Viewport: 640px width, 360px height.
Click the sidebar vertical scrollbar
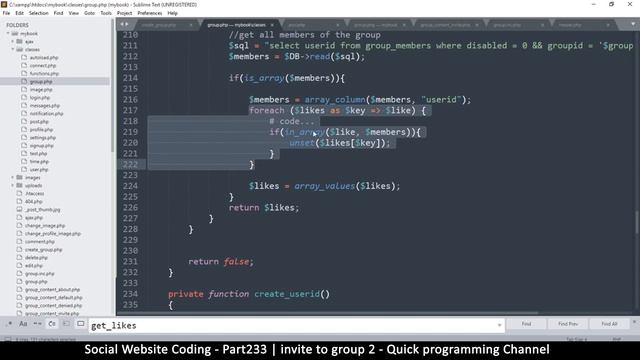(x=113, y=86)
